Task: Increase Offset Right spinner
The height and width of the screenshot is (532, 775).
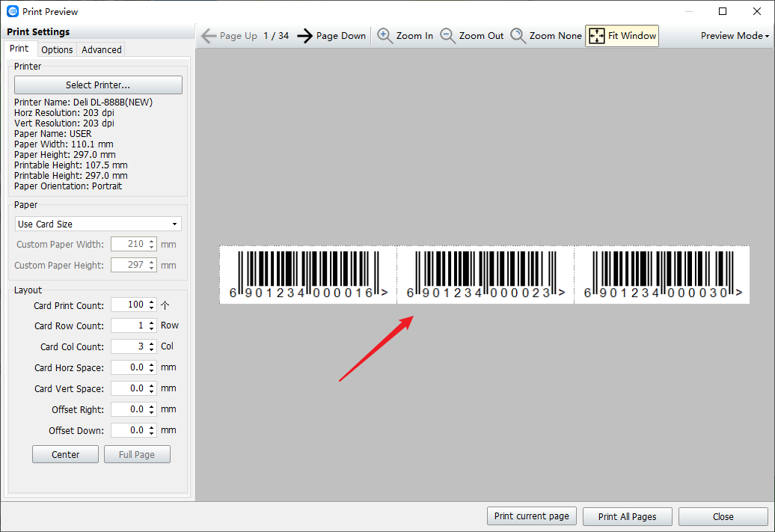Action: coord(152,406)
